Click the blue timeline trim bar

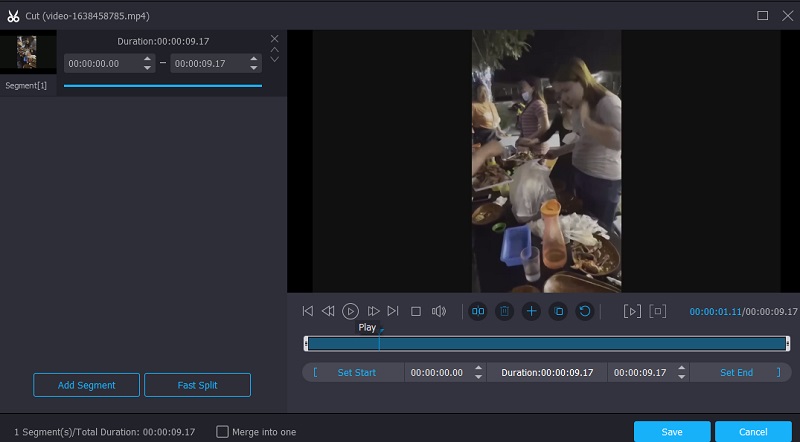(547, 343)
